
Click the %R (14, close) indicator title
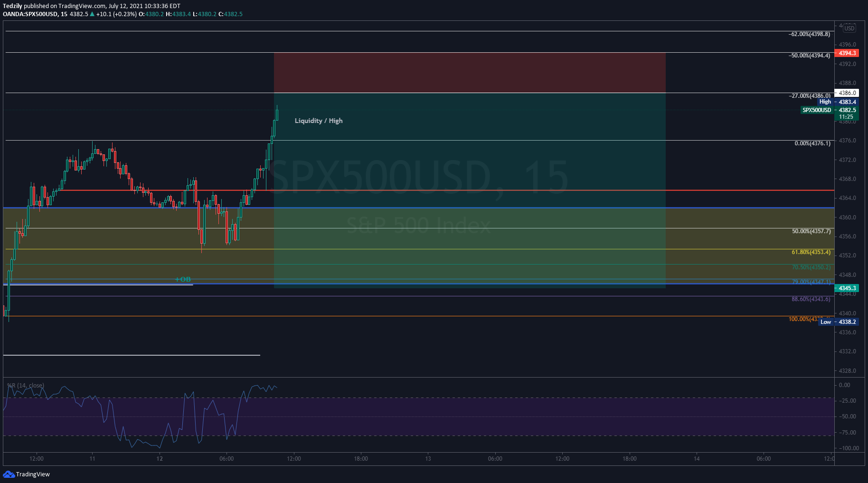pyautogui.click(x=26, y=385)
